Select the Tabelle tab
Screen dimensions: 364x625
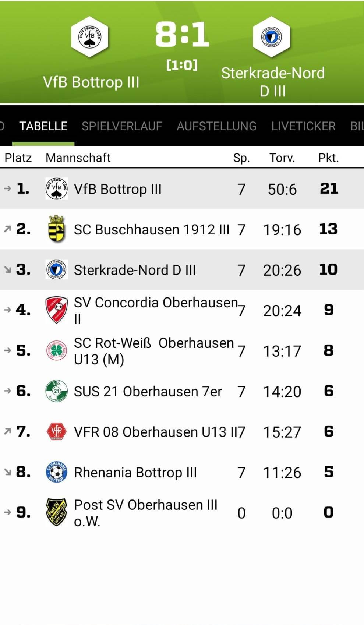(x=43, y=126)
